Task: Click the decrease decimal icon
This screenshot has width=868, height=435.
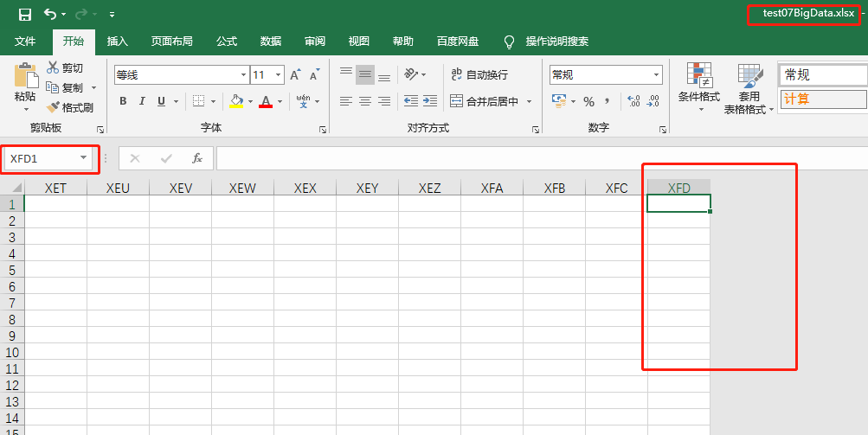Action: [x=653, y=101]
